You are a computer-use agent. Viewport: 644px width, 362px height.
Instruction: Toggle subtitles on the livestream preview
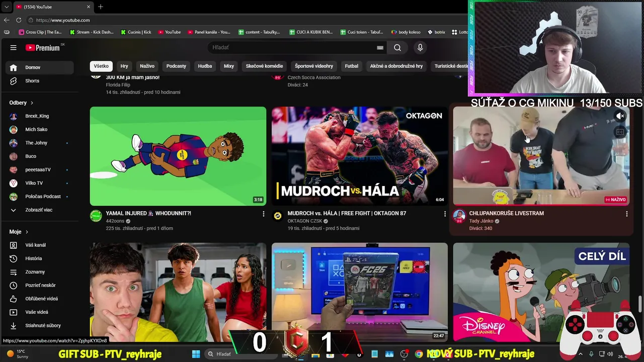(x=620, y=132)
